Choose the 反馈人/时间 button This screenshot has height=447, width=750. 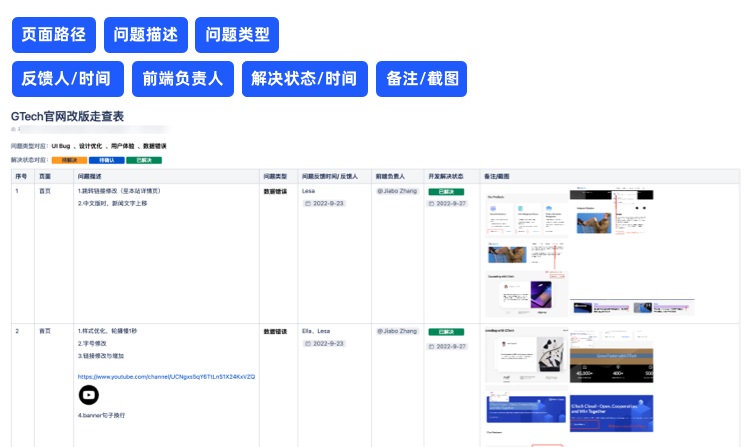click(67, 79)
